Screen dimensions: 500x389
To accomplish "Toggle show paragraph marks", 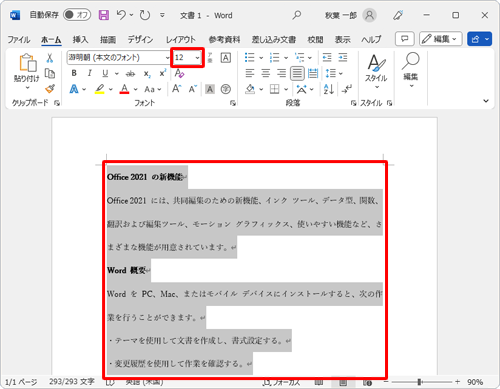I will click(346, 89).
